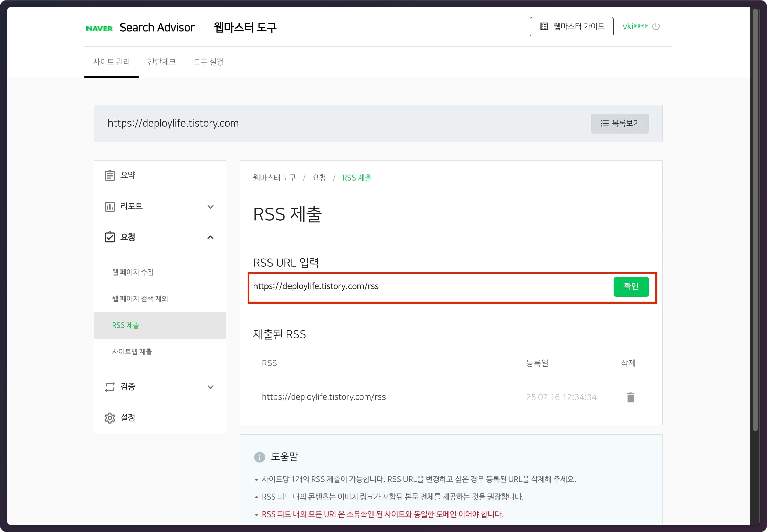Click the 검증 validation arrows icon
This screenshot has width=767, height=532.
pyautogui.click(x=109, y=387)
